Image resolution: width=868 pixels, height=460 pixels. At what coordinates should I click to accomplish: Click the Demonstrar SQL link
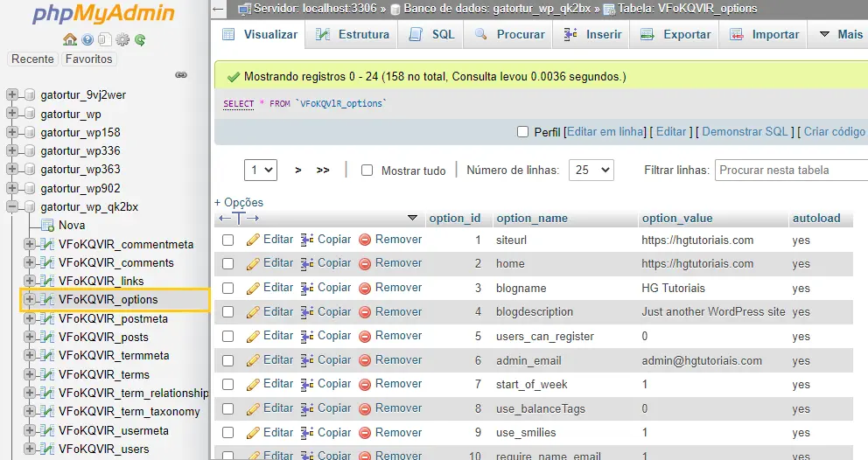(x=745, y=132)
